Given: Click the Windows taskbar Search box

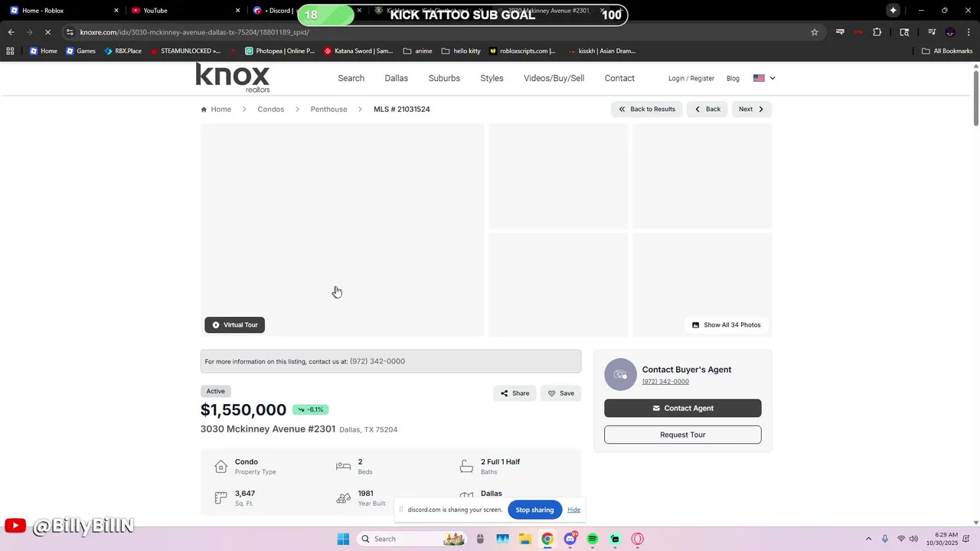Looking at the screenshot, I should pyautogui.click(x=411, y=539).
